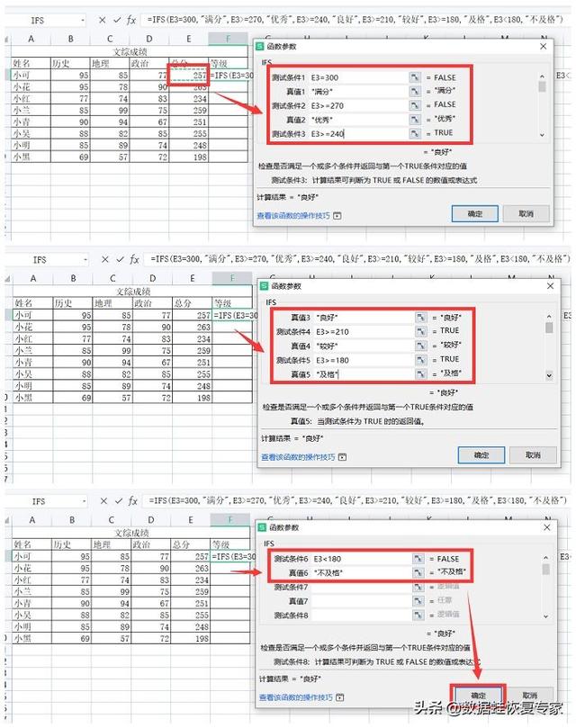Screen dimensions: 576x728
Task: Click range picker icon beside 测试条件6 E3<180
Action: (x=418, y=559)
